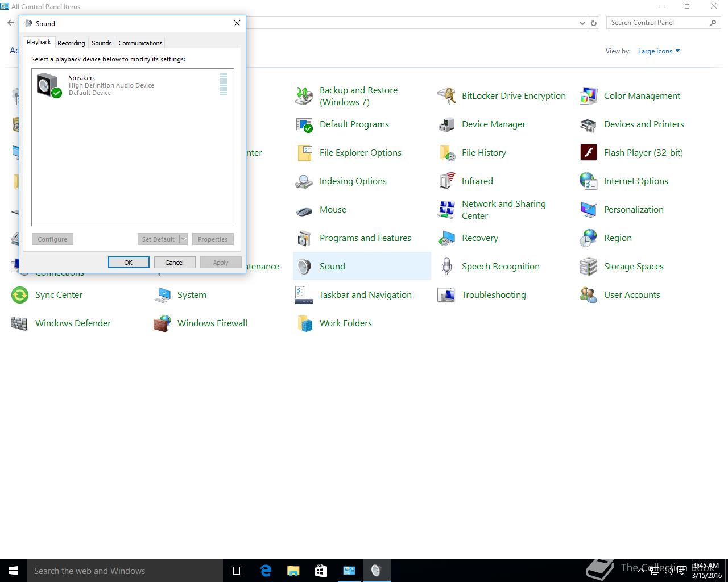
Task: Open the Mouse settings icon
Action: 304,210
